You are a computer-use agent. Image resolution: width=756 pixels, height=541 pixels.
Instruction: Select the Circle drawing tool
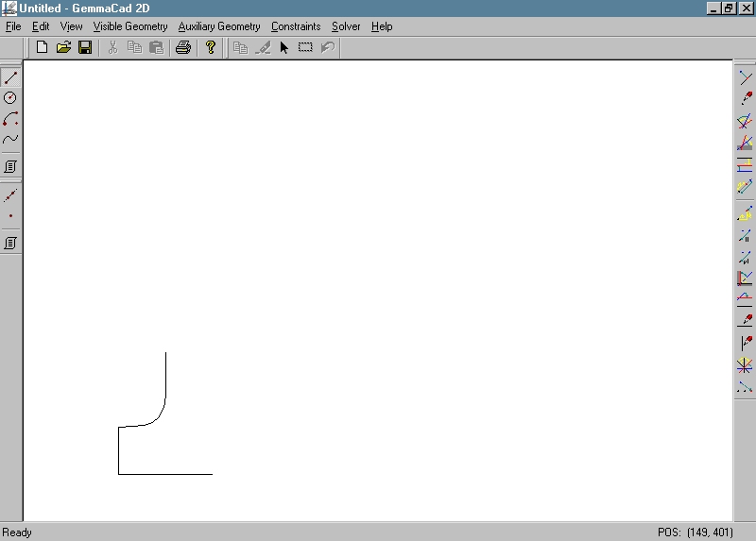[10, 98]
